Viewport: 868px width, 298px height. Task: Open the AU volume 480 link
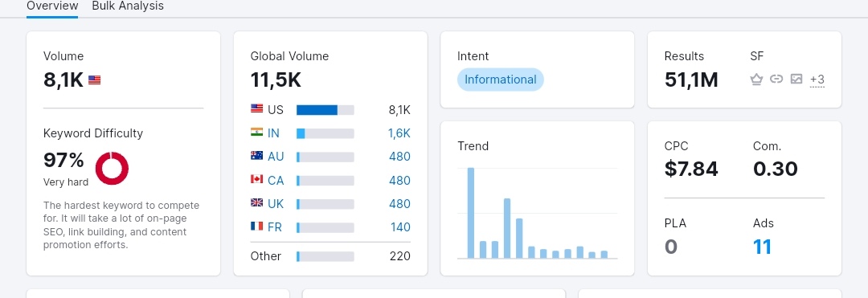click(399, 157)
